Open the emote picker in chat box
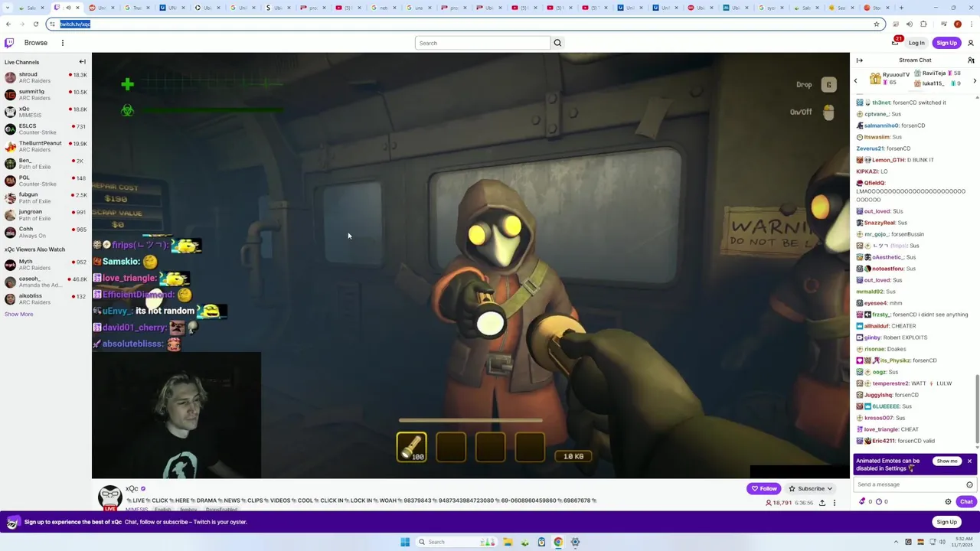Viewport: 980px width, 551px height. (969, 484)
